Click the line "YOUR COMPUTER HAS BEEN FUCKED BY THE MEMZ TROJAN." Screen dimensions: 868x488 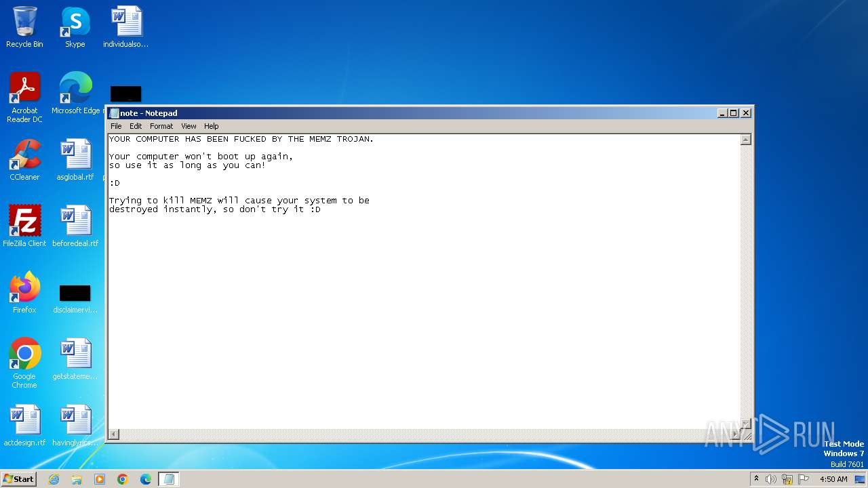click(x=241, y=139)
